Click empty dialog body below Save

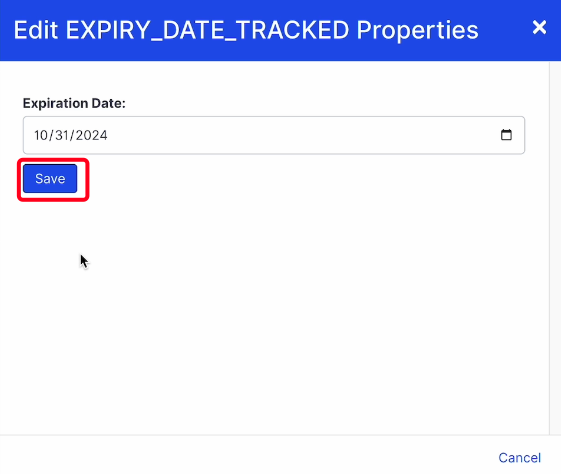(x=274, y=315)
